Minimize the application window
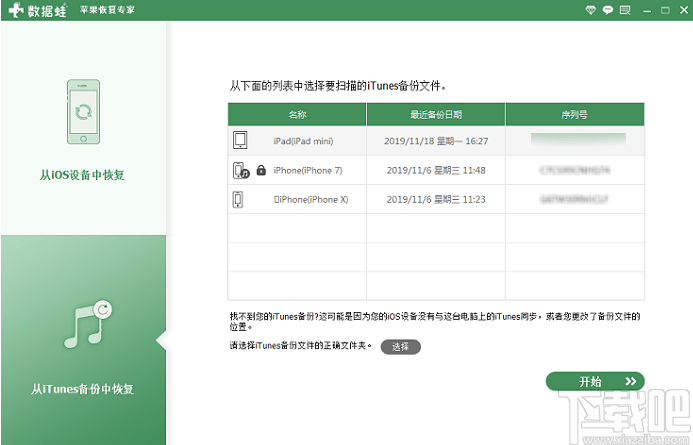The height and width of the screenshot is (445, 693). [x=647, y=10]
